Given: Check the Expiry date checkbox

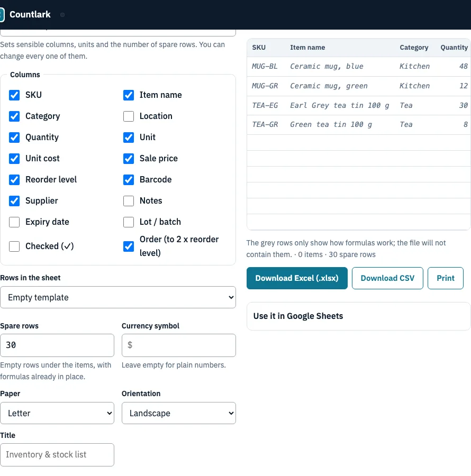Looking at the screenshot, I should click(x=14, y=222).
